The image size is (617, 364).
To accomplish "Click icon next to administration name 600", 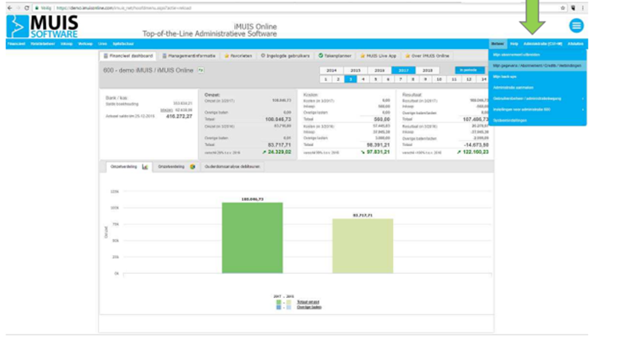I will click(200, 70).
